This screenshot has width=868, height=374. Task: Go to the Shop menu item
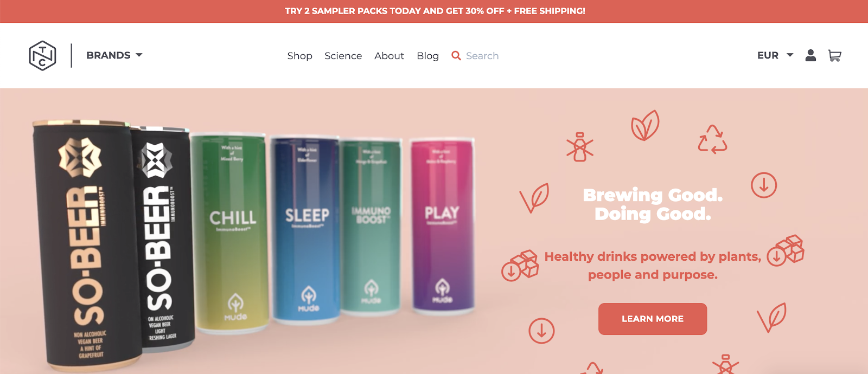299,56
